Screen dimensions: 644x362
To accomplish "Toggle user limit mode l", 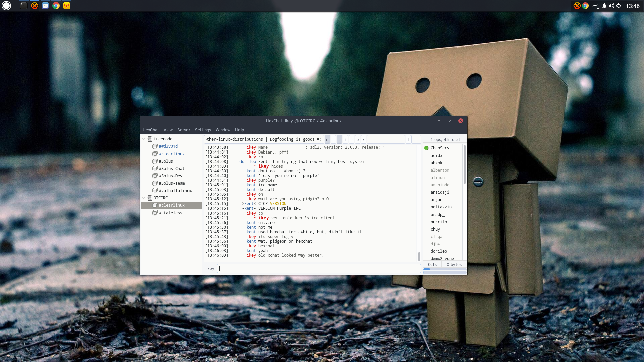I will (408, 139).
